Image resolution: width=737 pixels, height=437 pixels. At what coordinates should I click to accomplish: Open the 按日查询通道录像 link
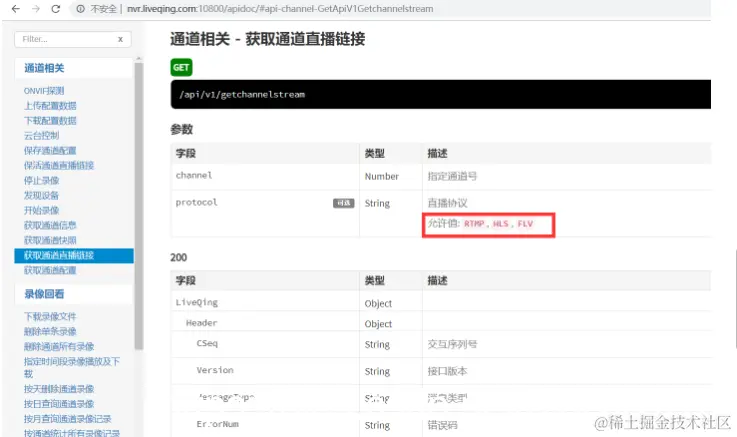[59, 404]
